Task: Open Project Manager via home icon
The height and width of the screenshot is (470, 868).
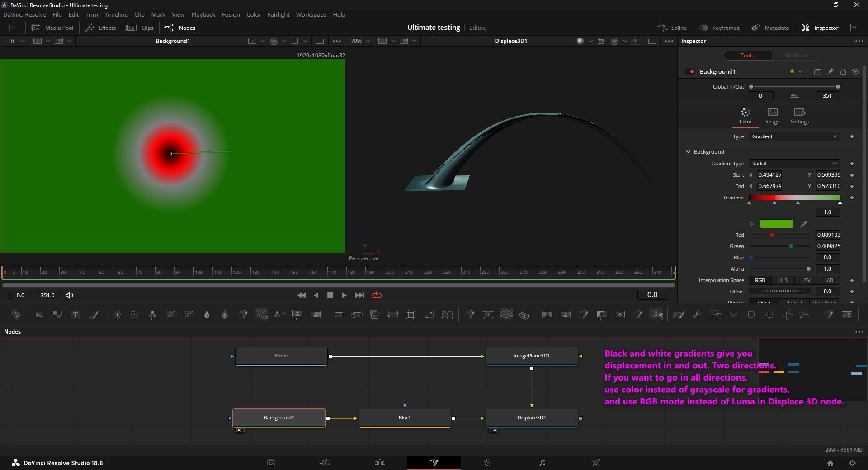Action: point(830,463)
